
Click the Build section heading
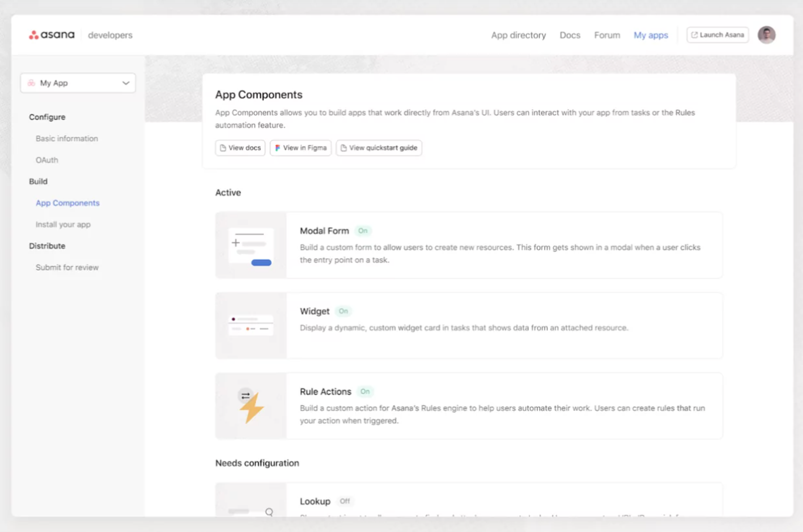click(38, 181)
